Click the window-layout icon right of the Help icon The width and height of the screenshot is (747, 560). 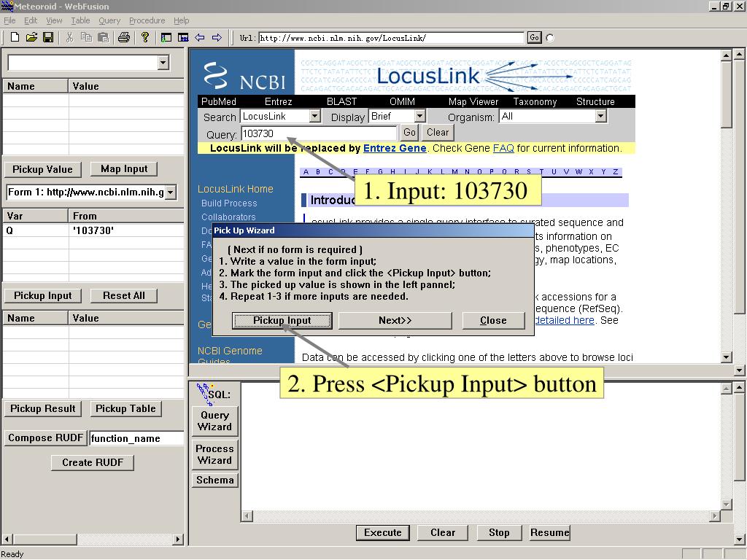[166, 37]
